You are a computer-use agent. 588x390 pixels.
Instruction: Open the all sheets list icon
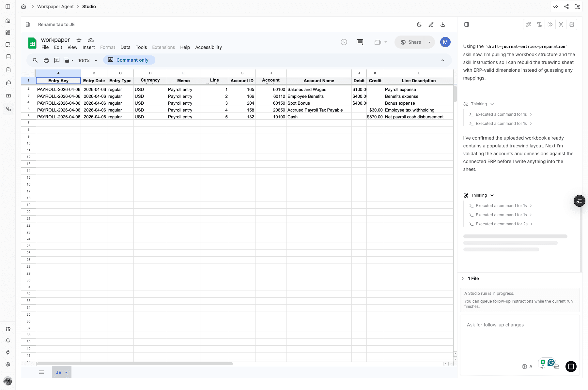41,372
